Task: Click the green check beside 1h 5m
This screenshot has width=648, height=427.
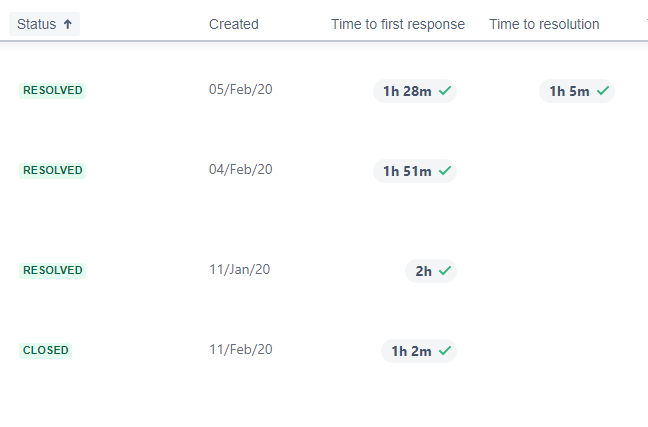Action: (603, 91)
